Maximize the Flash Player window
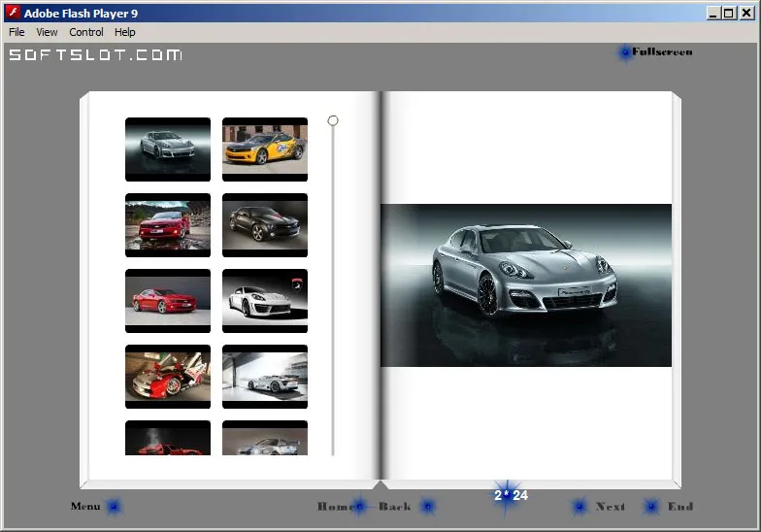761x532 pixels. (728, 14)
